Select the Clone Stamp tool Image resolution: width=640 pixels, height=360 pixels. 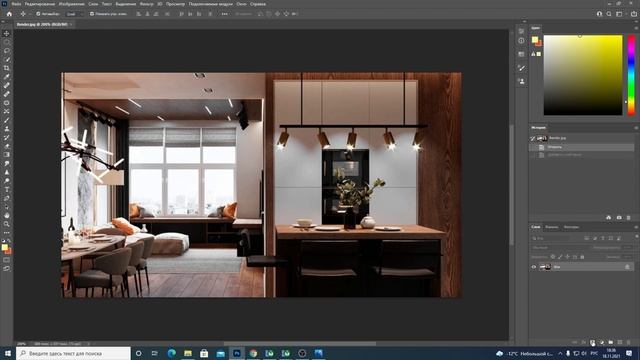[7, 129]
